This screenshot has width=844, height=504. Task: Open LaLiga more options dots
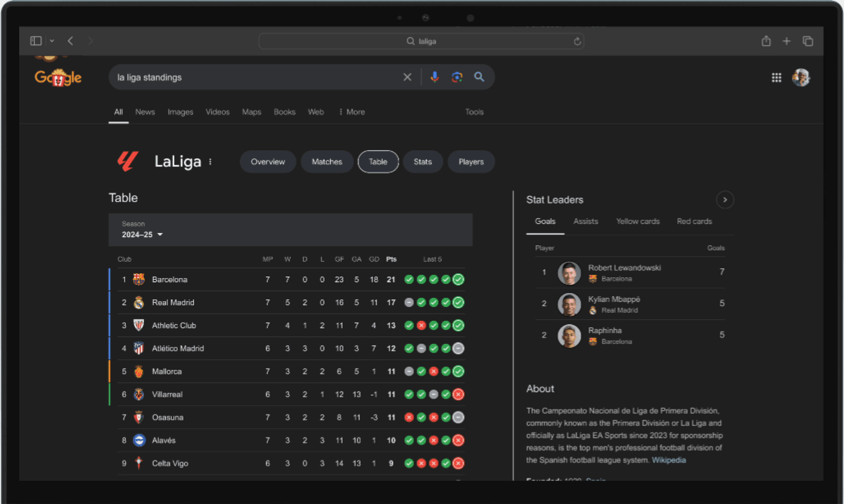click(211, 162)
